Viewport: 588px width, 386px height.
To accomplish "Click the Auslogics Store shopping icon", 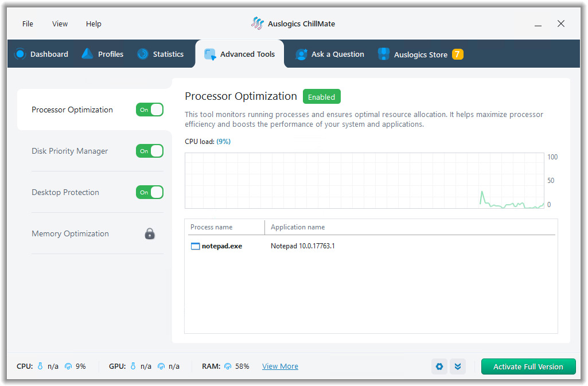I will pyautogui.click(x=384, y=54).
